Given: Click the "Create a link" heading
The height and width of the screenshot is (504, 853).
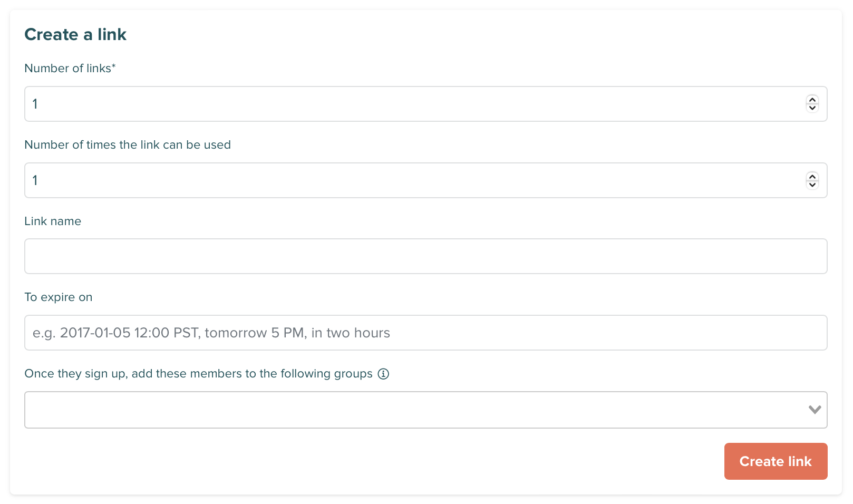Looking at the screenshot, I should click(x=75, y=35).
